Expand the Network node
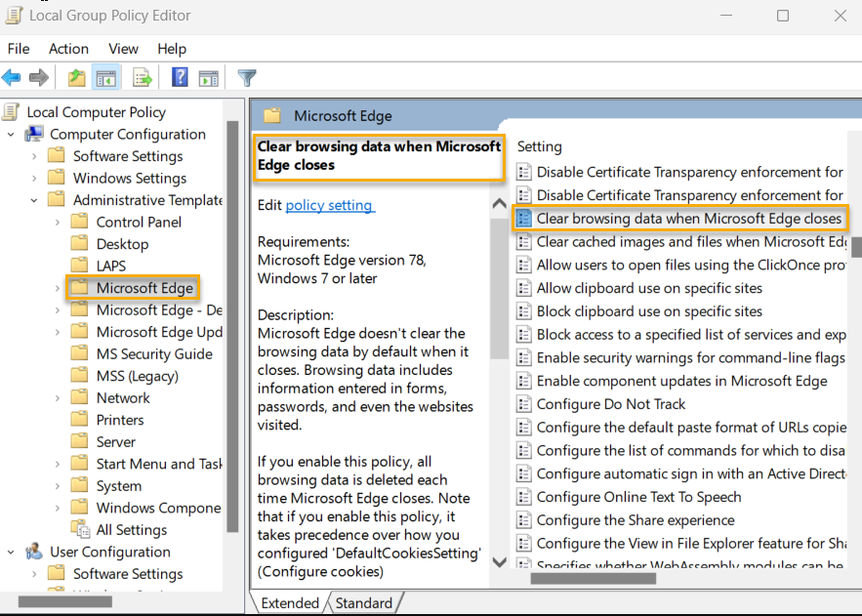Viewport: 862px width, 616px height. (58, 398)
